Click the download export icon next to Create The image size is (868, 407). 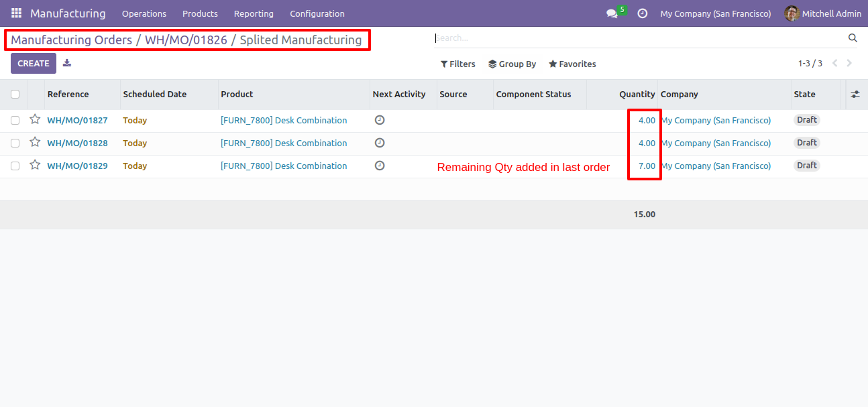pyautogui.click(x=67, y=63)
